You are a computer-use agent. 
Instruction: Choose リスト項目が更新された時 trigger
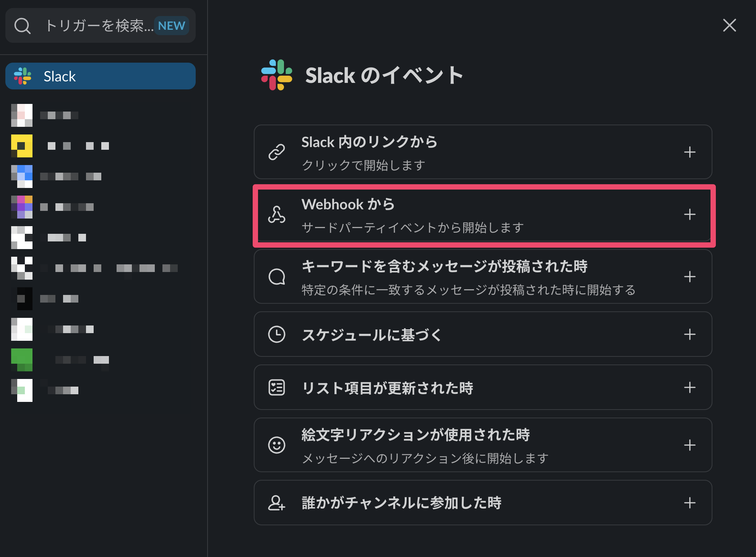click(x=387, y=388)
